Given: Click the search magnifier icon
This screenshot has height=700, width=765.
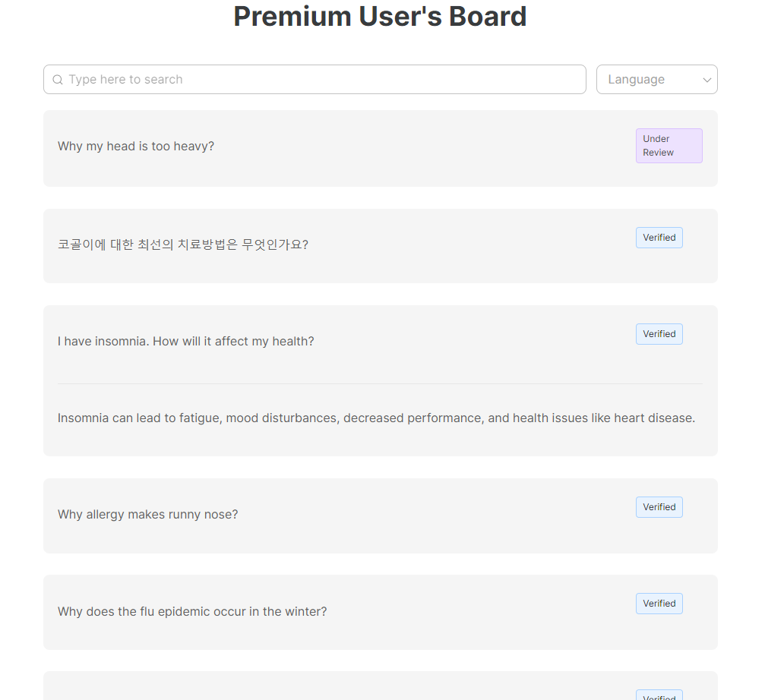Looking at the screenshot, I should (x=58, y=80).
